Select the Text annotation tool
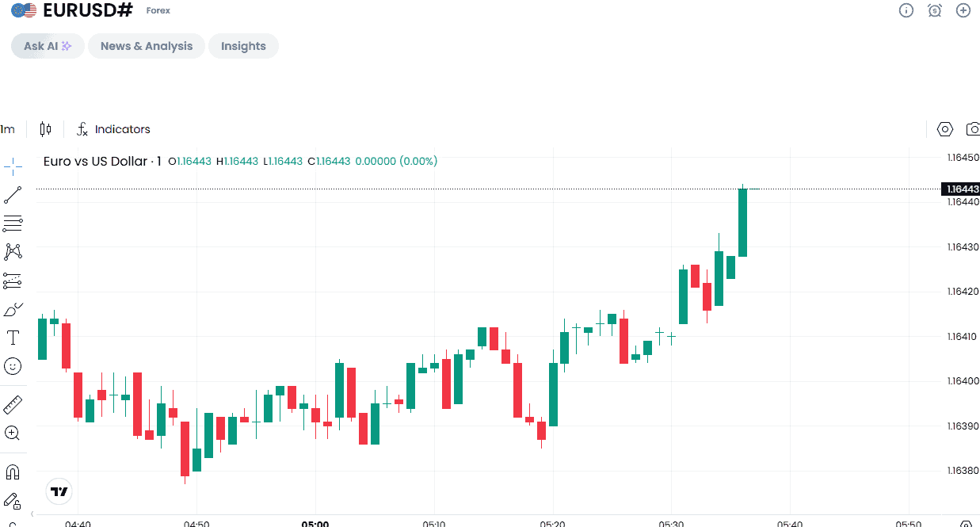Viewport: 980px width, 527px height. pos(13,338)
